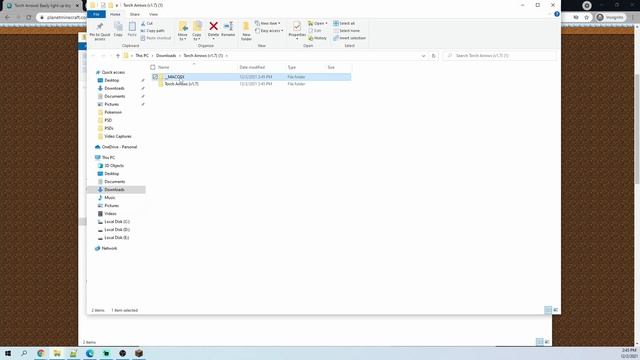This screenshot has width=640, height=360.
Task: Go up one folder level arrow
Action: click(118, 56)
